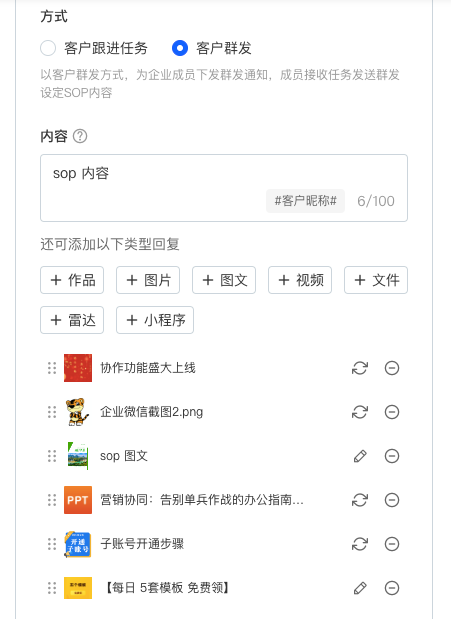Screen dimensions: 451x619
Task: Add a 雷达 attachment
Action: tap(72, 320)
